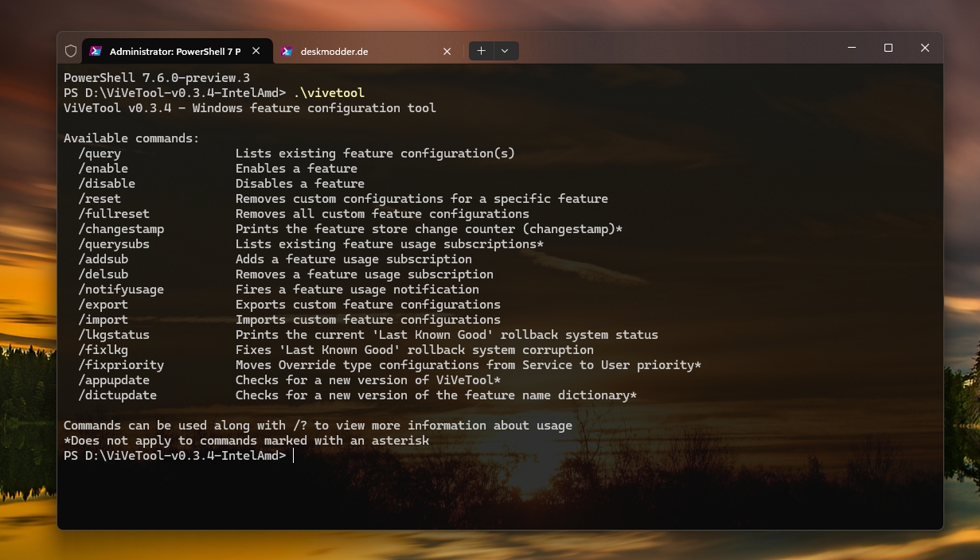Viewport: 980px width, 560px height.
Task: Click the /delsub command text
Action: click(103, 274)
